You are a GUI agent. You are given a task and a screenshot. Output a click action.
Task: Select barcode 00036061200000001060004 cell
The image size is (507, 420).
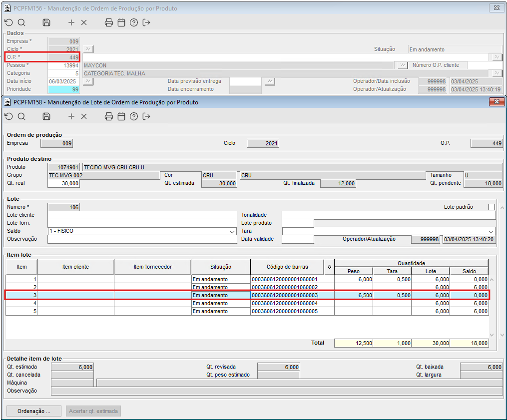(x=292, y=303)
